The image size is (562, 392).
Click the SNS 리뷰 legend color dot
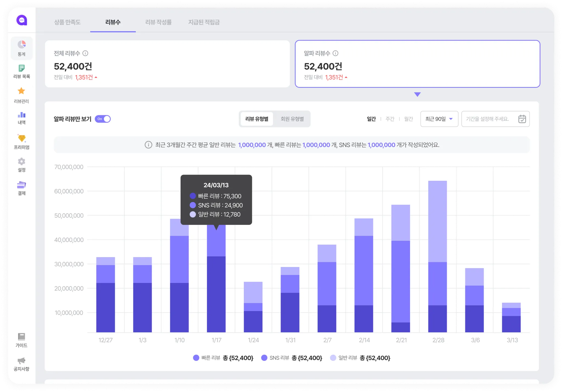(264, 358)
